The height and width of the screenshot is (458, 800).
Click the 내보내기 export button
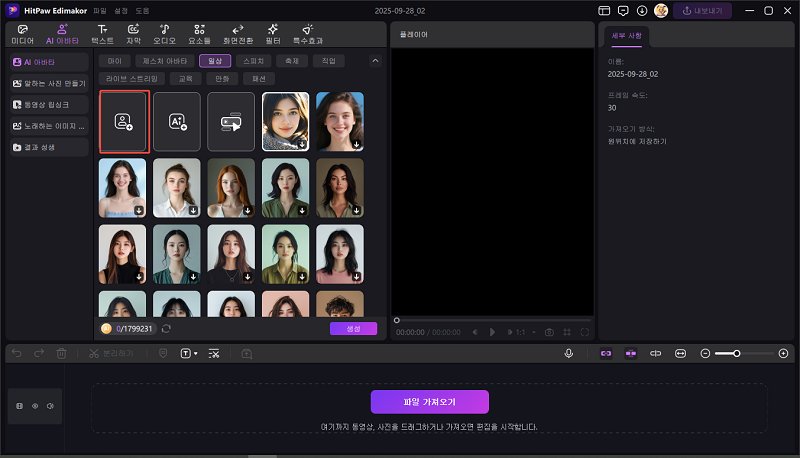click(703, 11)
